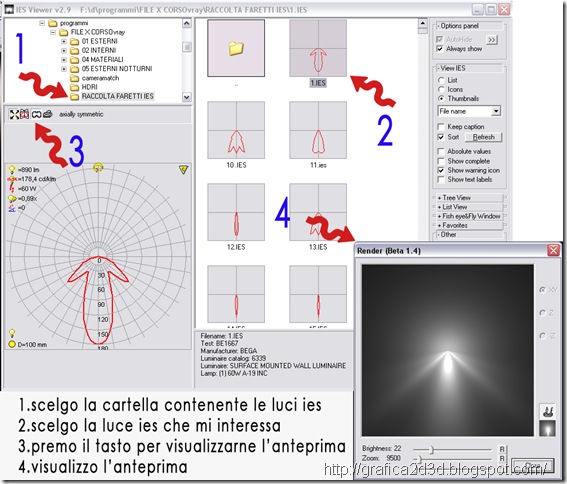The image size is (567, 484).
Task: Enable the Keep caption checkbox
Action: tap(441, 127)
